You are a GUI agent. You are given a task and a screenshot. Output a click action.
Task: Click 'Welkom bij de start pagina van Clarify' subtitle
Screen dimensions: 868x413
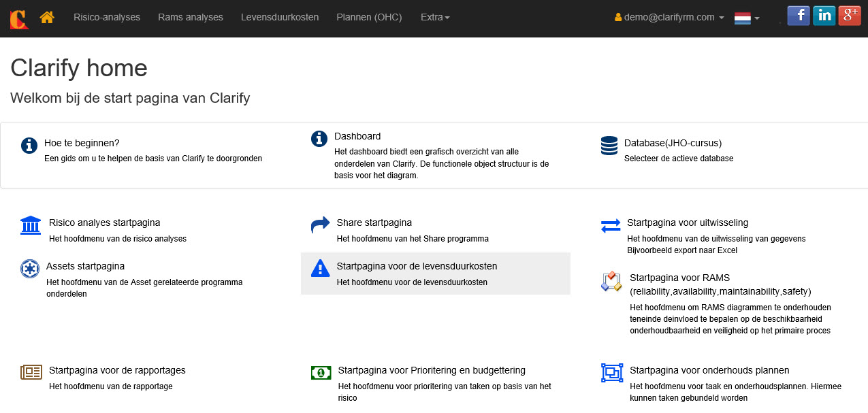pos(130,98)
